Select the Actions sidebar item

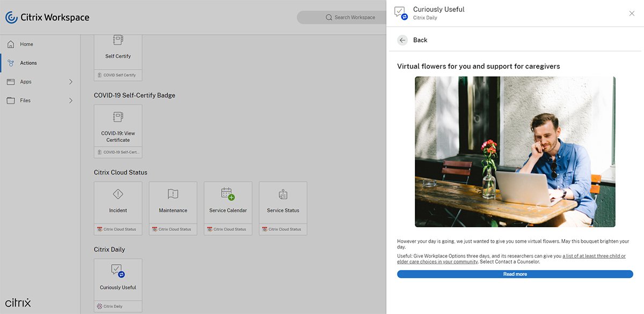pyautogui.click(x=28, y=63)
